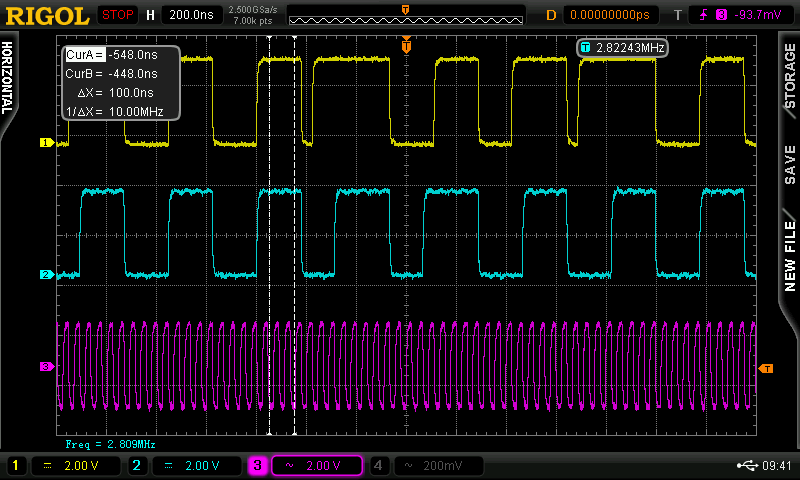Click the D delay label
The width and height of the screenshot is (800, 480).
click(x=551, y=15)
